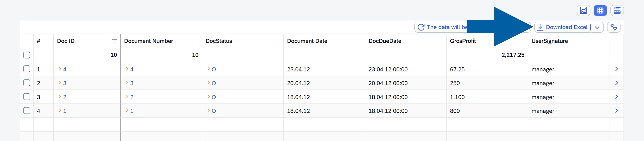Select Document Date 20.04.12 cell
This screenshot has width=644, height=141.
[298, 83]
